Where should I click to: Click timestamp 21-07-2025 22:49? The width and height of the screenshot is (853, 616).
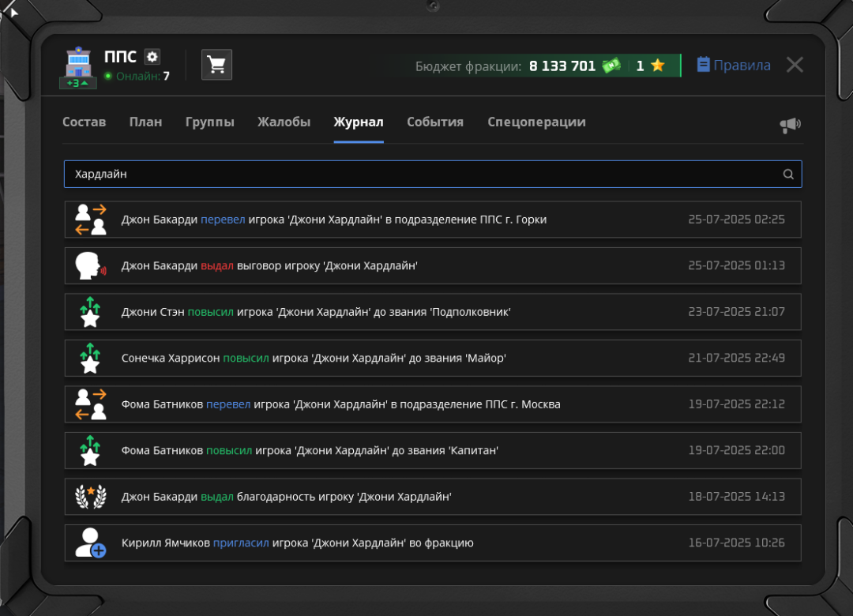pyautogui.click(x=737, y=358)
